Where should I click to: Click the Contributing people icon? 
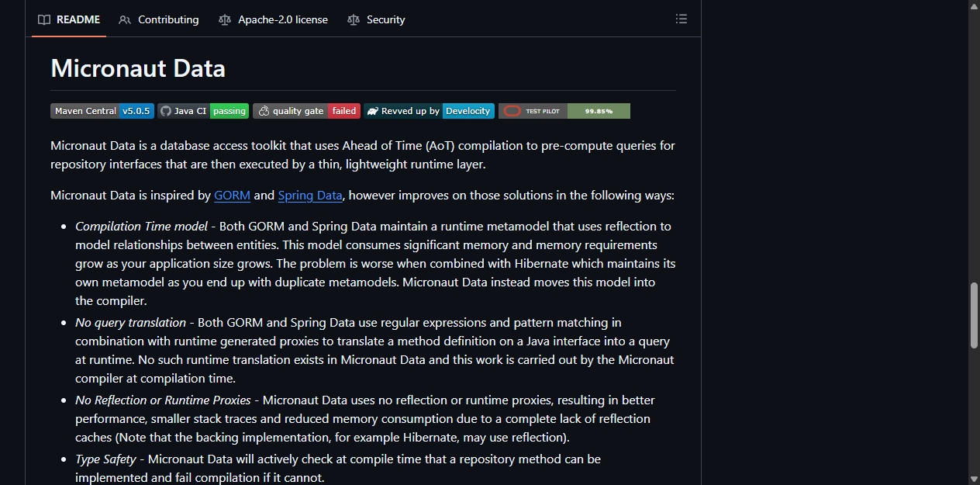(125, 19)
